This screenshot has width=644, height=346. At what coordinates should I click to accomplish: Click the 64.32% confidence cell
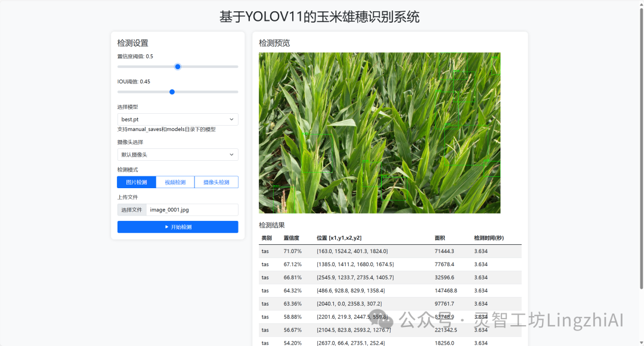click(x=292, y=290)
